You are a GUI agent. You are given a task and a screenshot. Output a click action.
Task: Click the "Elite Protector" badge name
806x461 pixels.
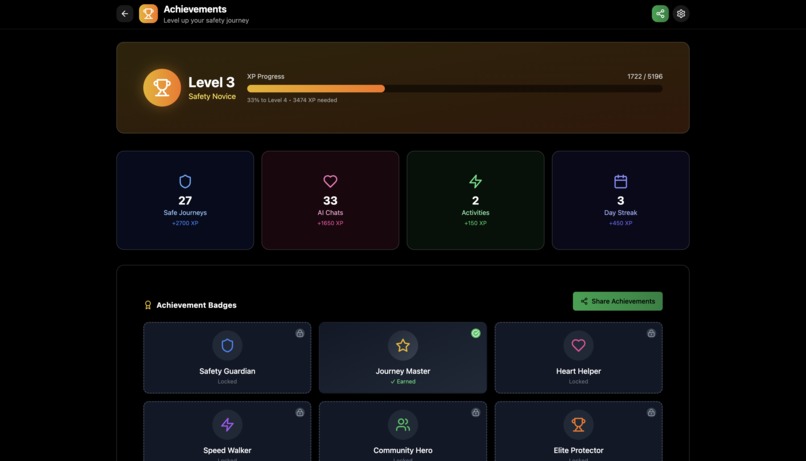click(x=578, y=450)
